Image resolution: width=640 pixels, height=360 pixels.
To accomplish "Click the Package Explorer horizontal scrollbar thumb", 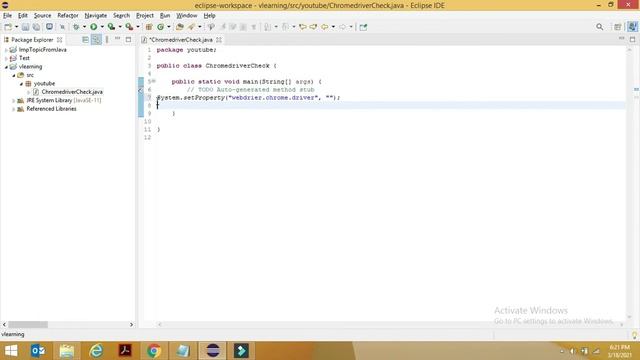I will pos(28,324).
